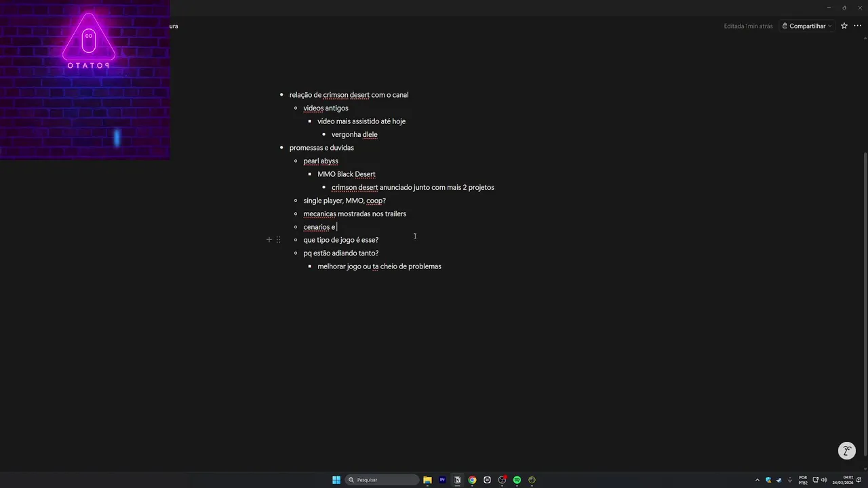Click the Pesquisar taskbar search box
This screenshot has width=868, height=488.
click(382, 480)
